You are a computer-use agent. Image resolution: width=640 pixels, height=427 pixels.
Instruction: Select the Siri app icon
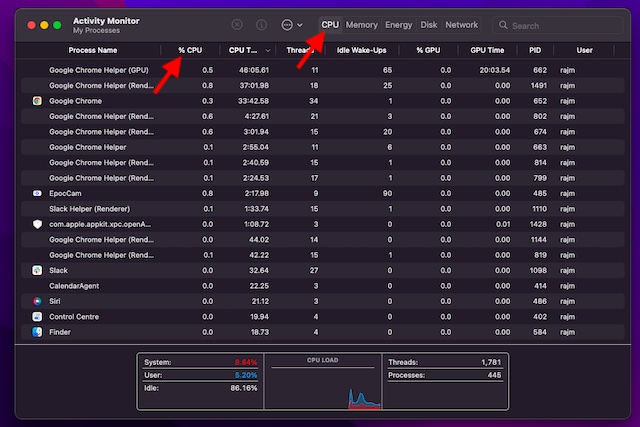(x=37, y=301)
